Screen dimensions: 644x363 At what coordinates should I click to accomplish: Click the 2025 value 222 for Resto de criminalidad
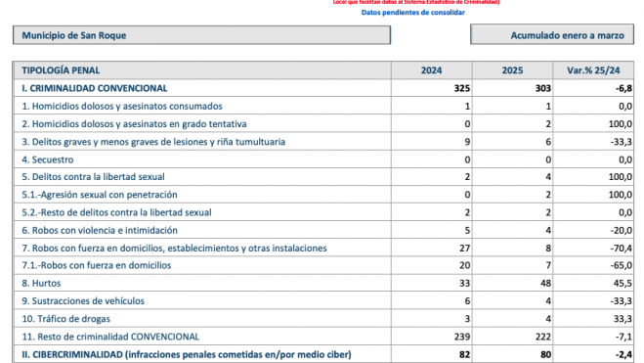[x=543, y=337]
